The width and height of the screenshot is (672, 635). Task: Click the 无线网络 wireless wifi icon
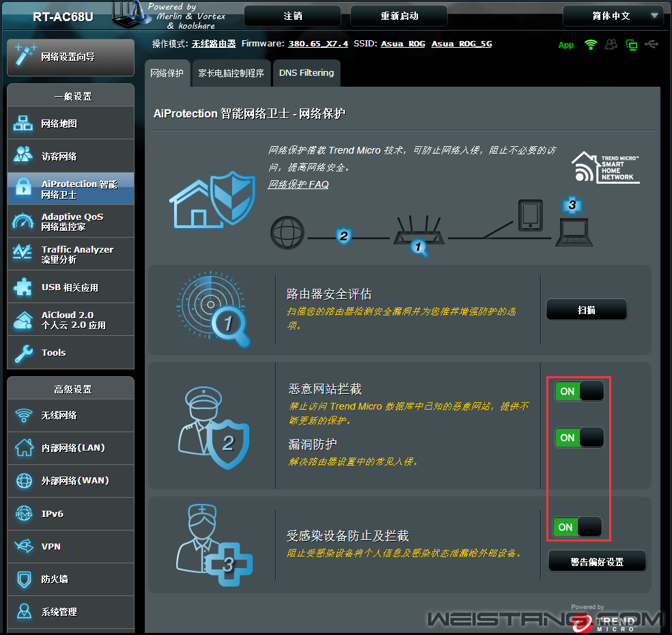(24, 414)
